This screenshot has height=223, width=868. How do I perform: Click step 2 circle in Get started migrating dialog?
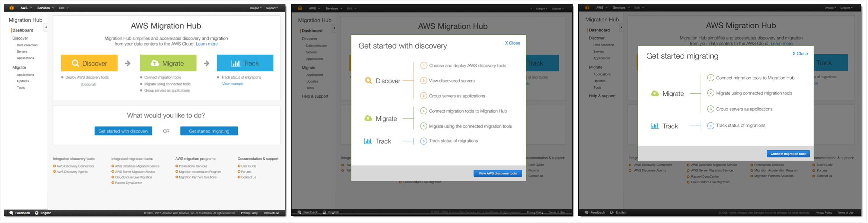[x=710, y=93]
